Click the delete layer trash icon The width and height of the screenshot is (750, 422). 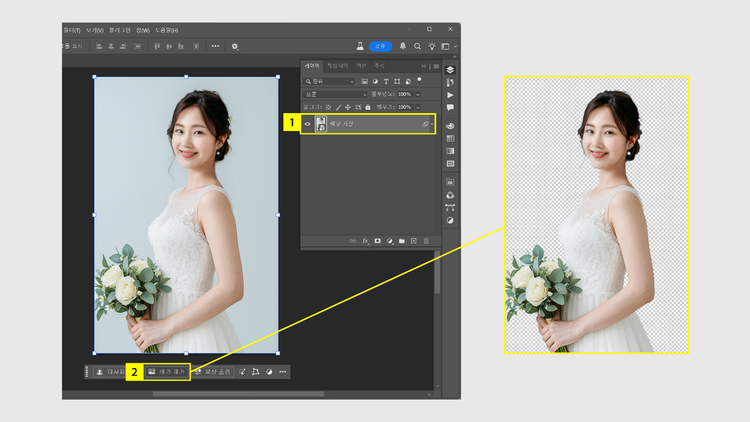pos(426,241)
